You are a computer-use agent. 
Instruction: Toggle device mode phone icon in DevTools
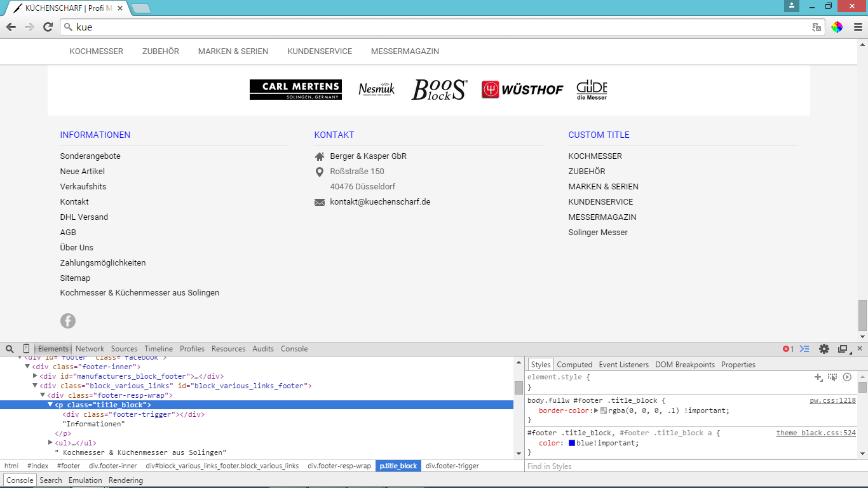click(26, 349)
